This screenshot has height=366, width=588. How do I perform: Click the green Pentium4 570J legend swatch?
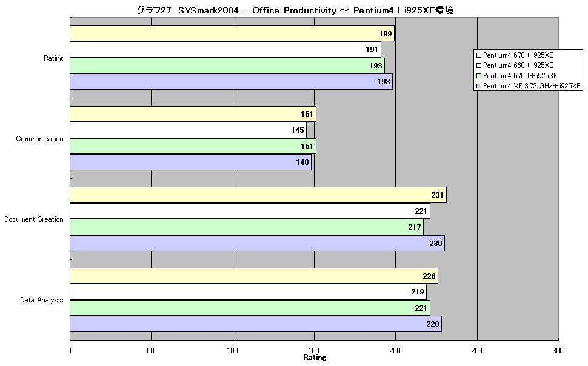[x=478, y=76]
